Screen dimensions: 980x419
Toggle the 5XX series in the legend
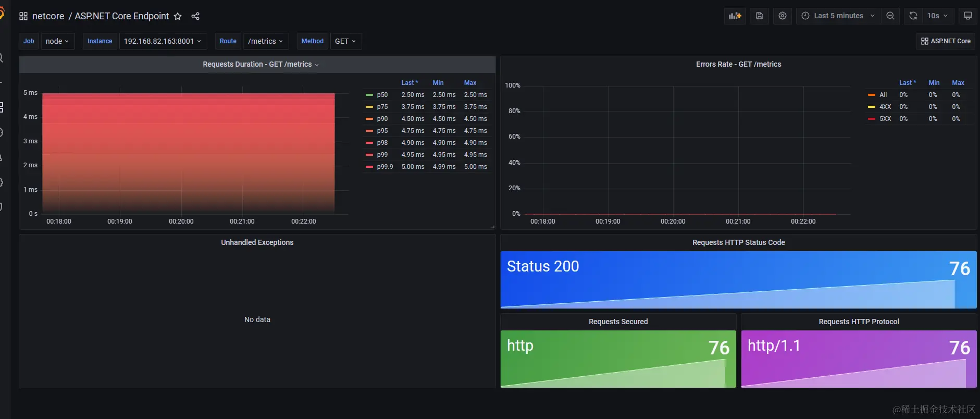point(885,119)
